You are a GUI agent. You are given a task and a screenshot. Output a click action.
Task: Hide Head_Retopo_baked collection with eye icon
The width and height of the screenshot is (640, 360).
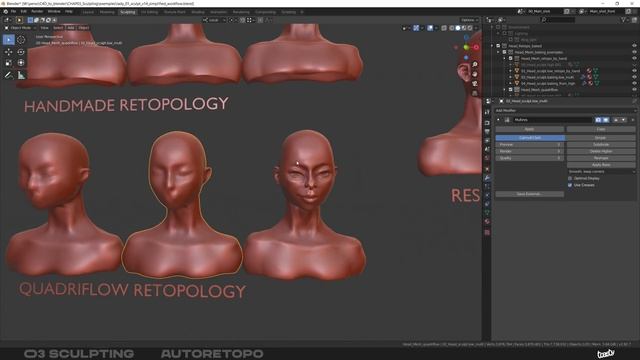point(634,46)
